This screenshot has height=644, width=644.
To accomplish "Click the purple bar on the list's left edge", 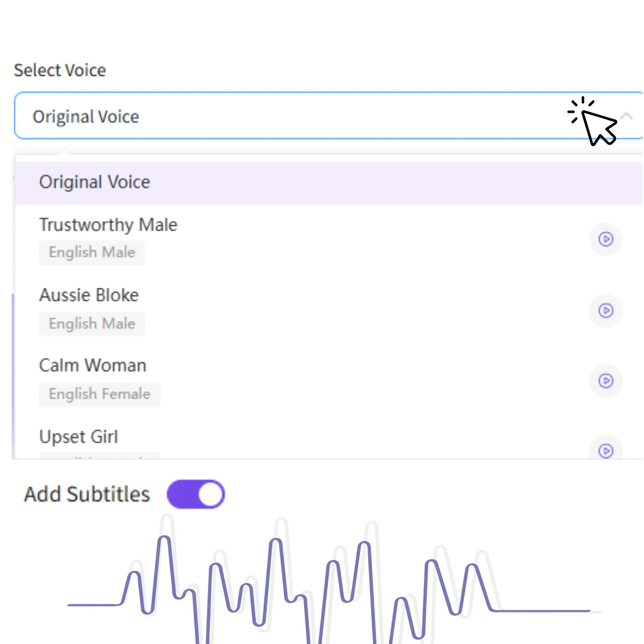I will (x=13, y=376).
